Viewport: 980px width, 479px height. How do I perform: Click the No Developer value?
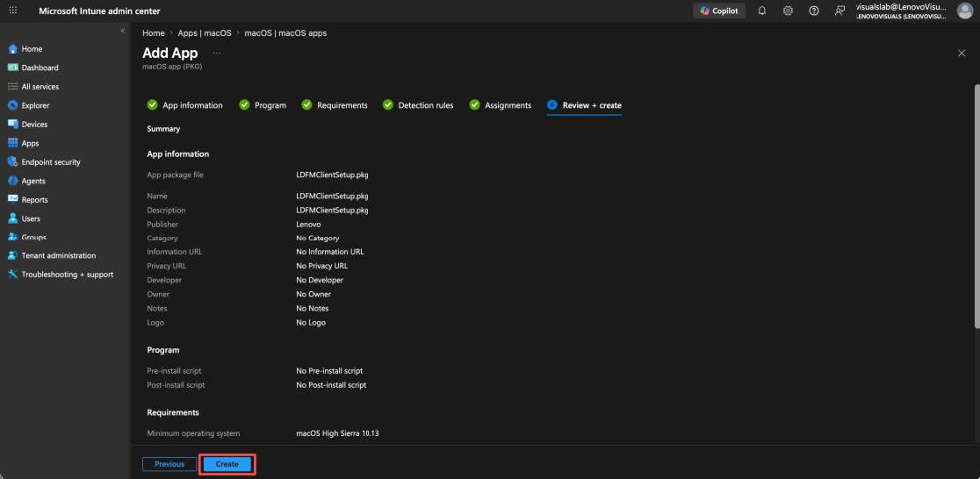pyautogui.click(x=320, y=281)
